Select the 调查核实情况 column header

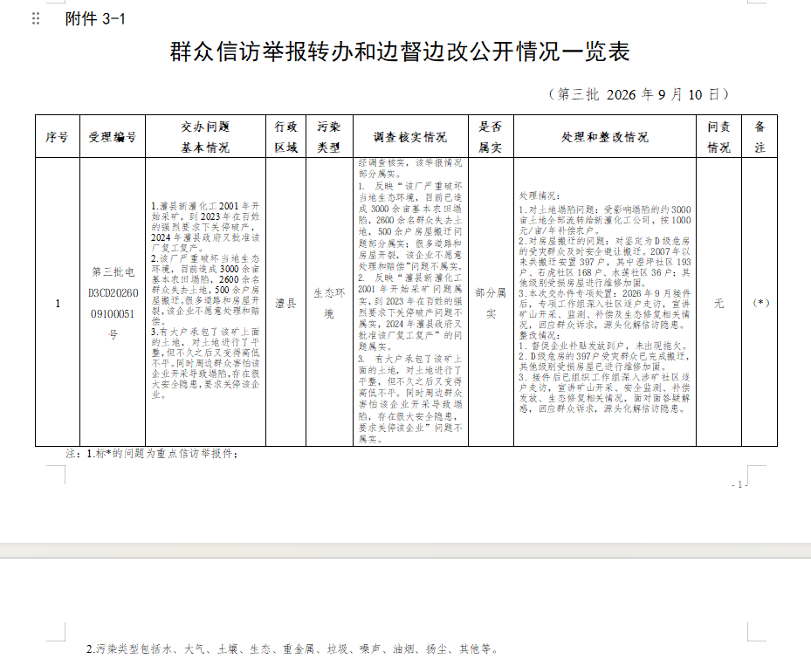point(410,136)
